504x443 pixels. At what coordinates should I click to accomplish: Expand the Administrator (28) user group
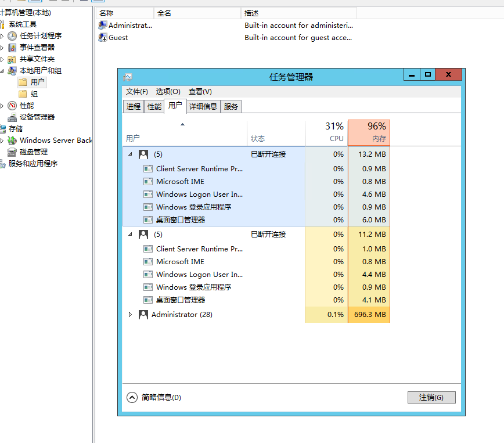pos(130,315)
